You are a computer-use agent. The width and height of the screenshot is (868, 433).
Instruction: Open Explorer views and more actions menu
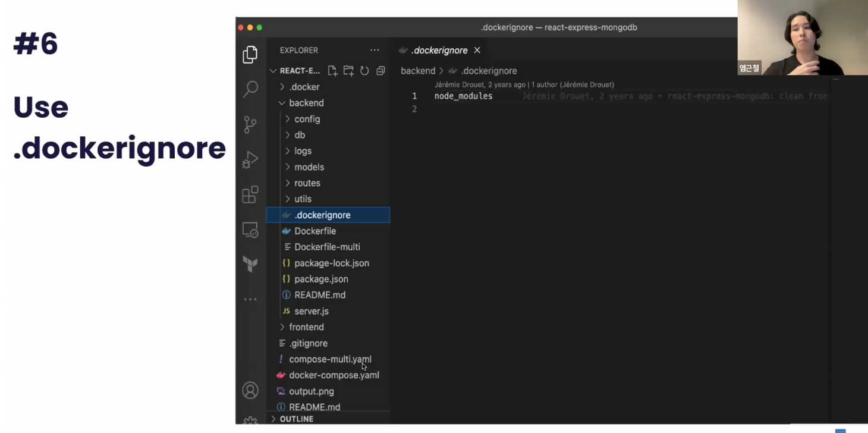point(375,51)
